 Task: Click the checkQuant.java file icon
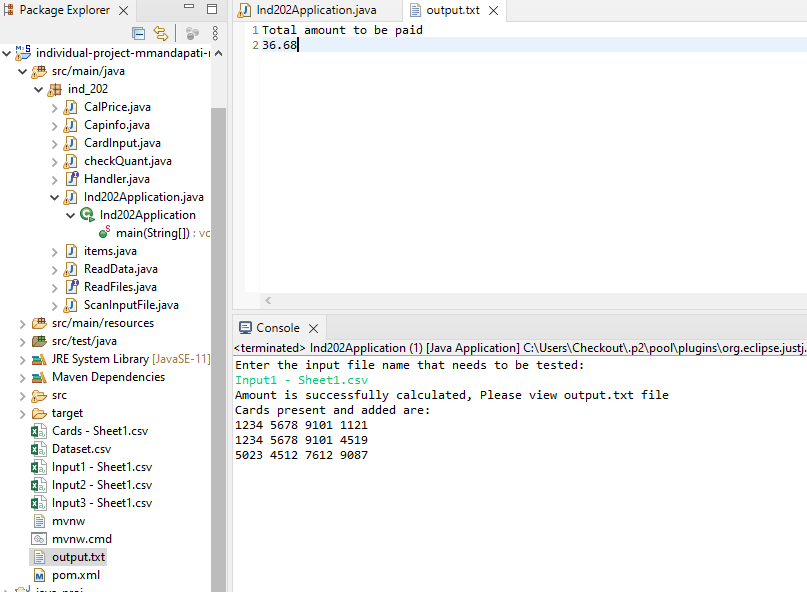[x=71, y=161]
